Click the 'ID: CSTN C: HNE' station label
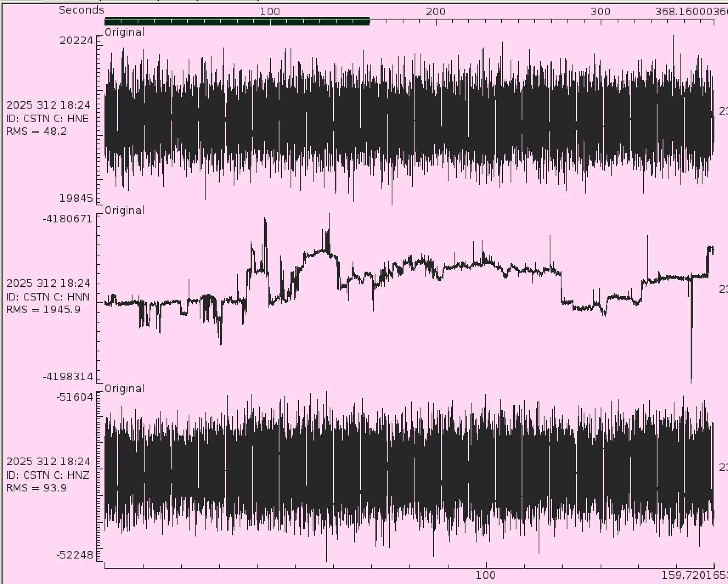This screenshot has height=584, width=728. 48,119
